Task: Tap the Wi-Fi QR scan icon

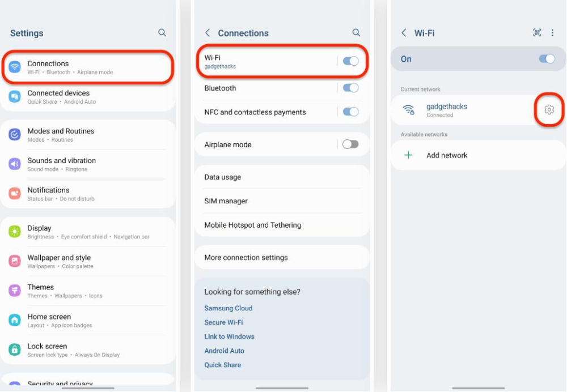Action: tap(537, 33)
